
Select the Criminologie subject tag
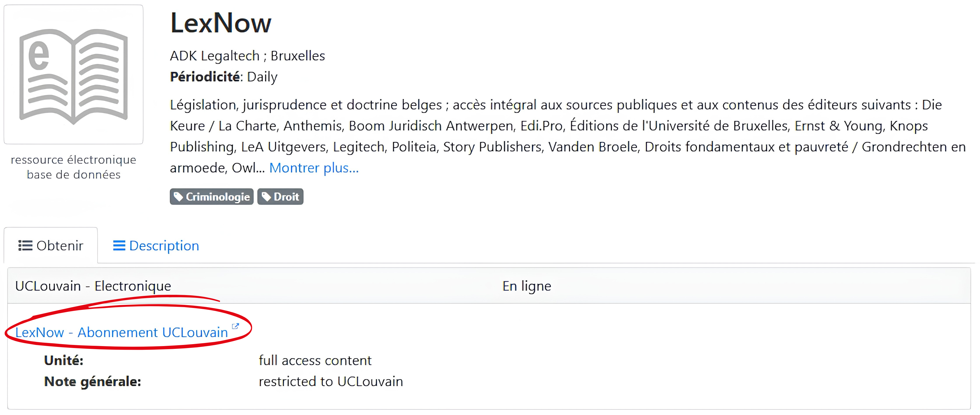[211, 197]
